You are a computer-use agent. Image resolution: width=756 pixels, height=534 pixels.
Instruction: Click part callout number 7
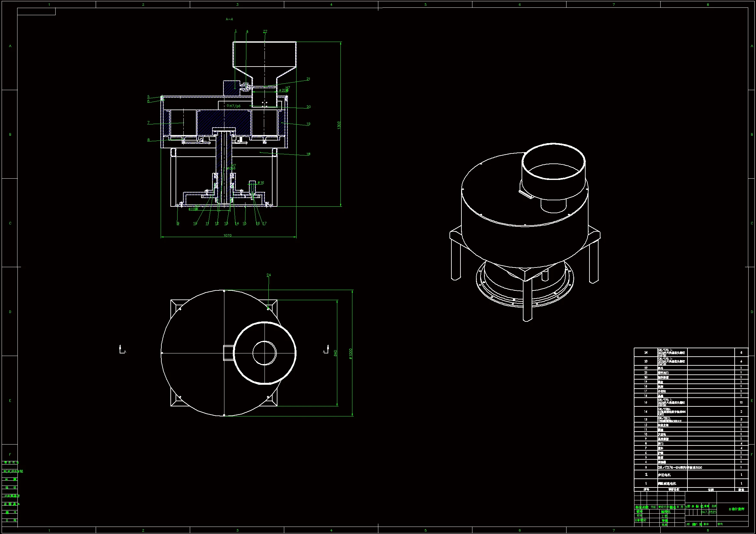[148, 123]
